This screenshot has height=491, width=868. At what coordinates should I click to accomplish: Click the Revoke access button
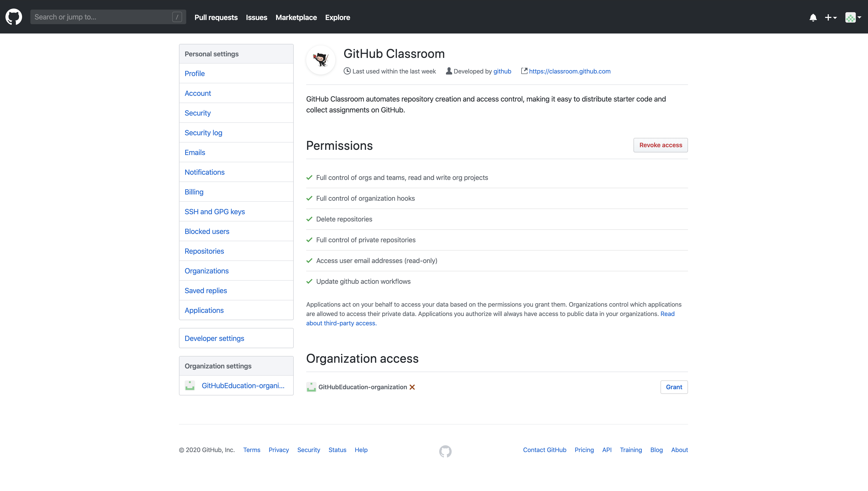click(x=660, y=145)
